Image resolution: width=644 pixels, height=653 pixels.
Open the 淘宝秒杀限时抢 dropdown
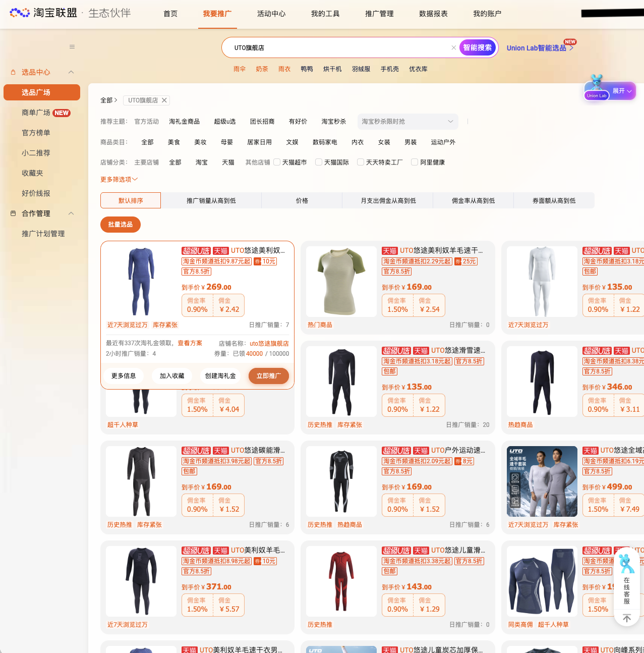coord(407,122)
